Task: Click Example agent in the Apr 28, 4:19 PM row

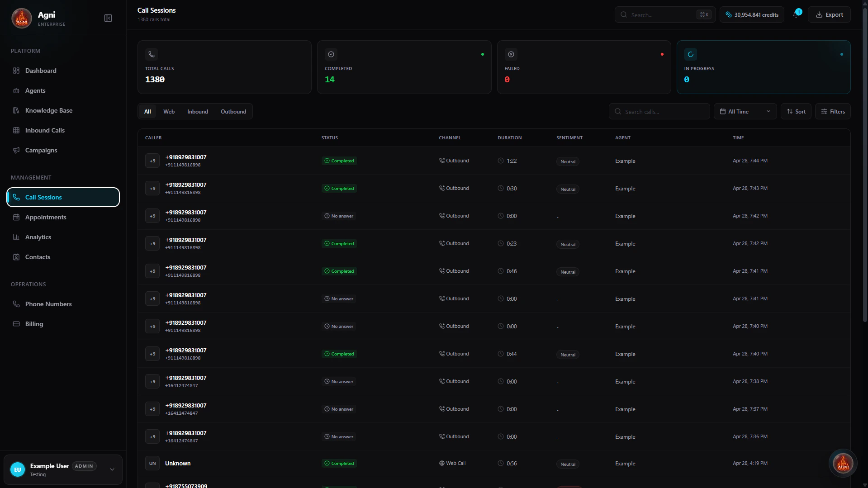Action: tap(625, 464)
